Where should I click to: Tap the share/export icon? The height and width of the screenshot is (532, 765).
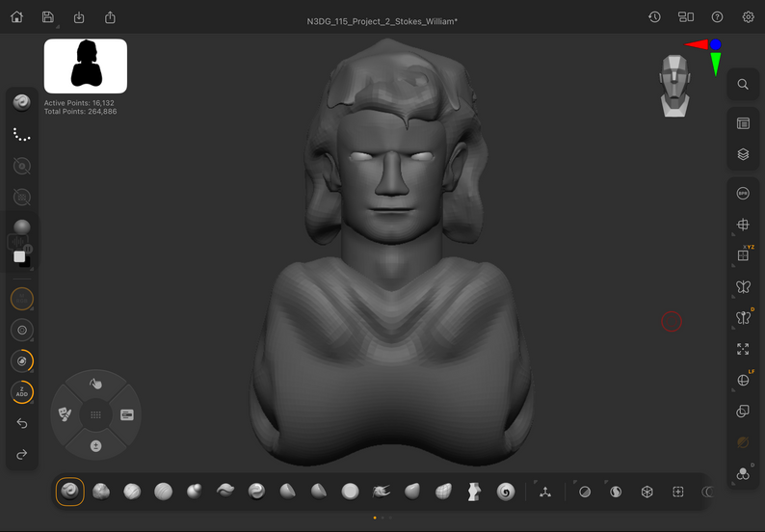[110, 17]
